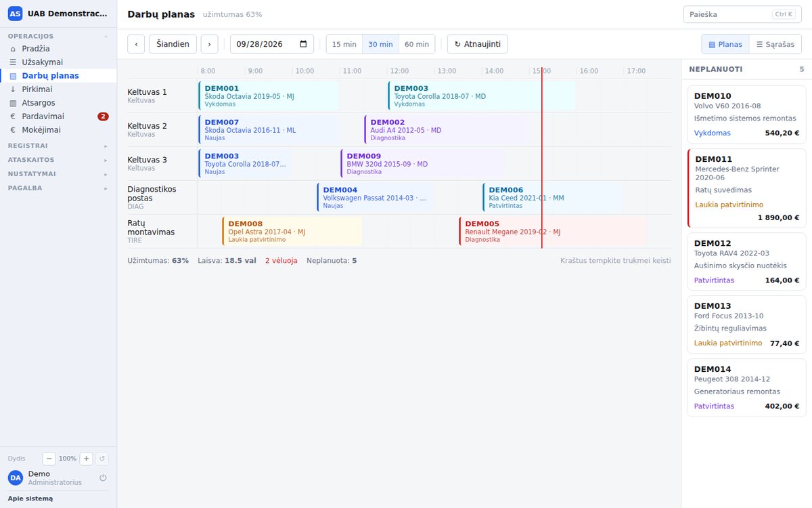Select the 30 min time scale
This screenshot has width=812, height=508.
pos(380,44)
